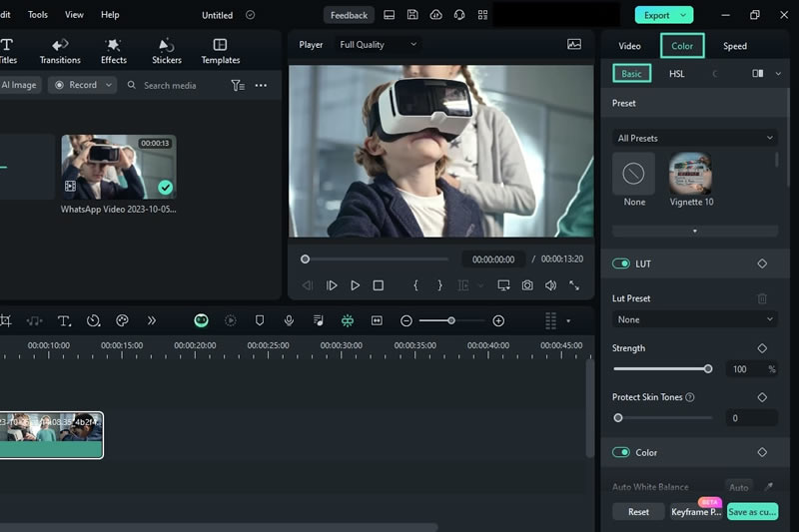Click the Strength slider handle
The height and width of the screenshot is (532, 799).
click(x=708, y=369)
